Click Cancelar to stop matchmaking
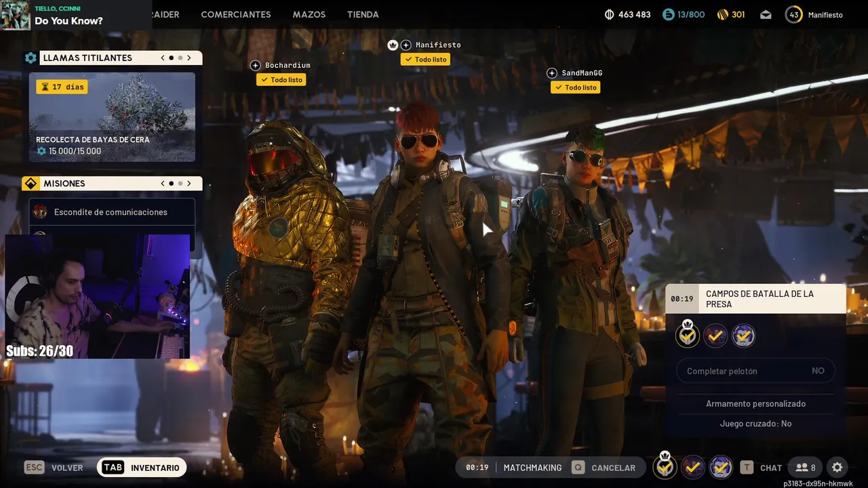The height and width of the screenshot is (488, 868). (613, 468)
